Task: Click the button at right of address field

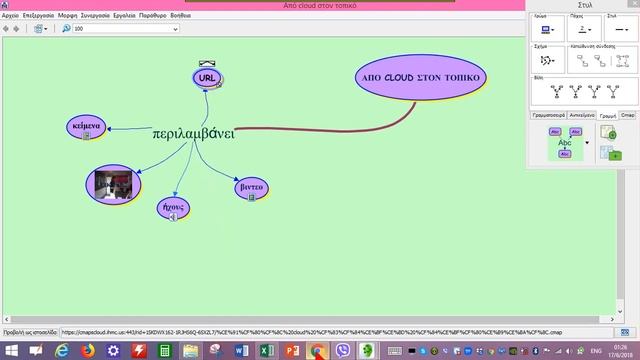Action: (624, 333)
